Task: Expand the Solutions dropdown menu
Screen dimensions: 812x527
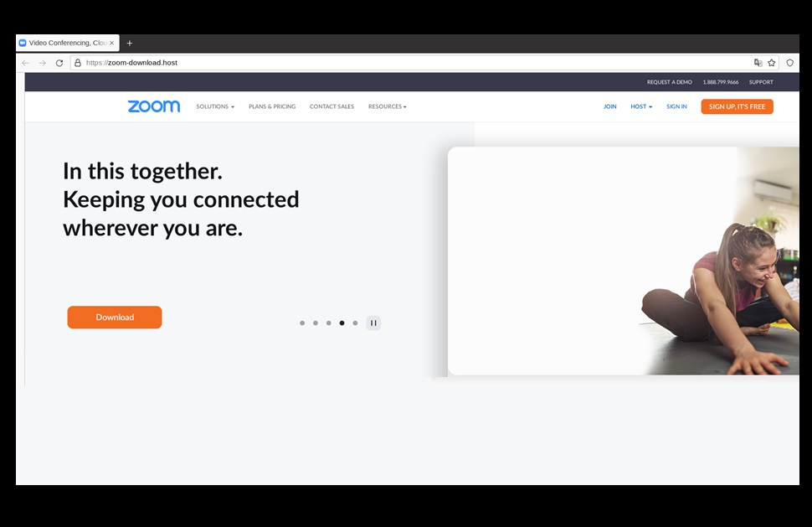Action: click(x=215, y=106)
